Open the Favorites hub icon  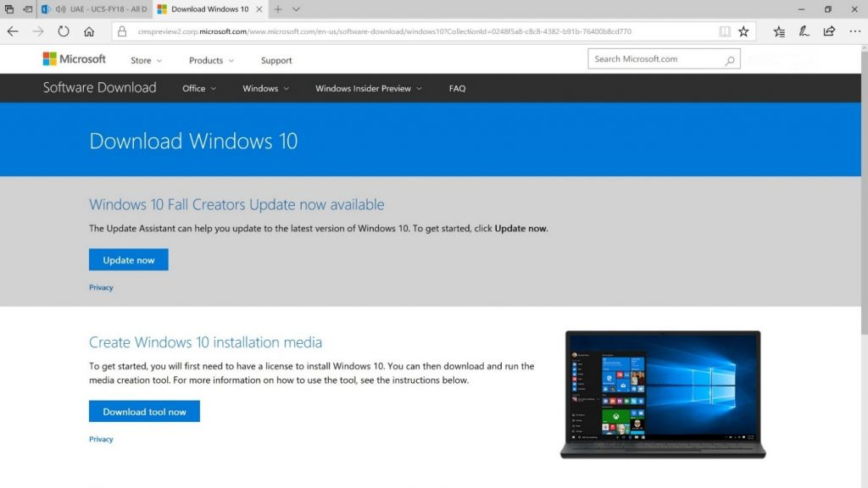point(779,31)
